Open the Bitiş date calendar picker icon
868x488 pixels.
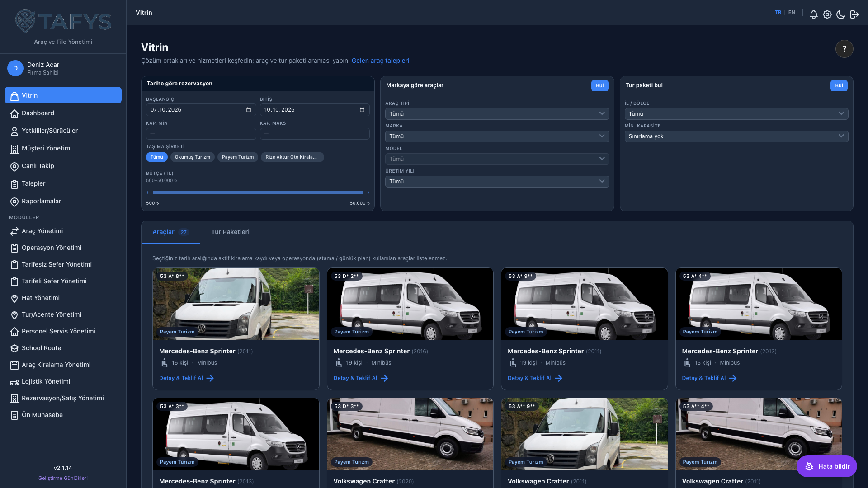pyautogui.click(x=362, y=110)
